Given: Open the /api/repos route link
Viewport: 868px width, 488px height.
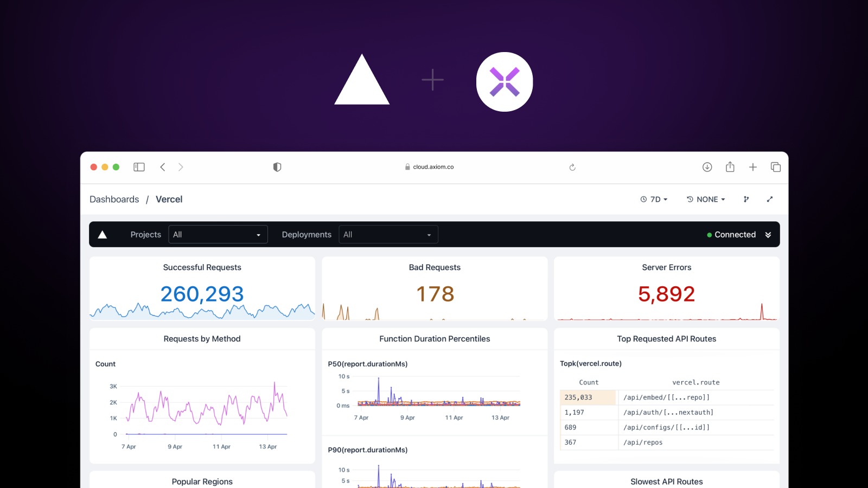Looking at the screenshot, I should click(x=642, y=442).
